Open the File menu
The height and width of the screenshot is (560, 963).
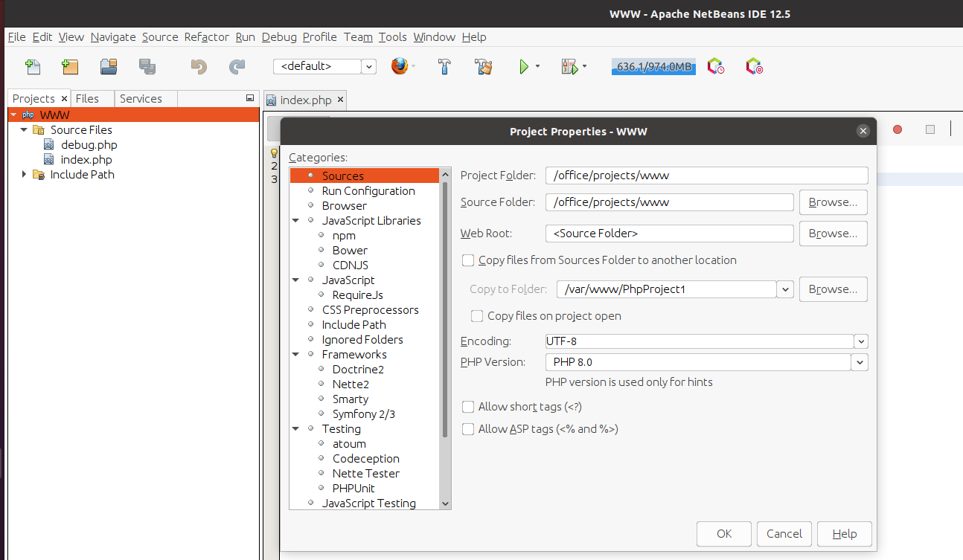[x=16, y=36]
